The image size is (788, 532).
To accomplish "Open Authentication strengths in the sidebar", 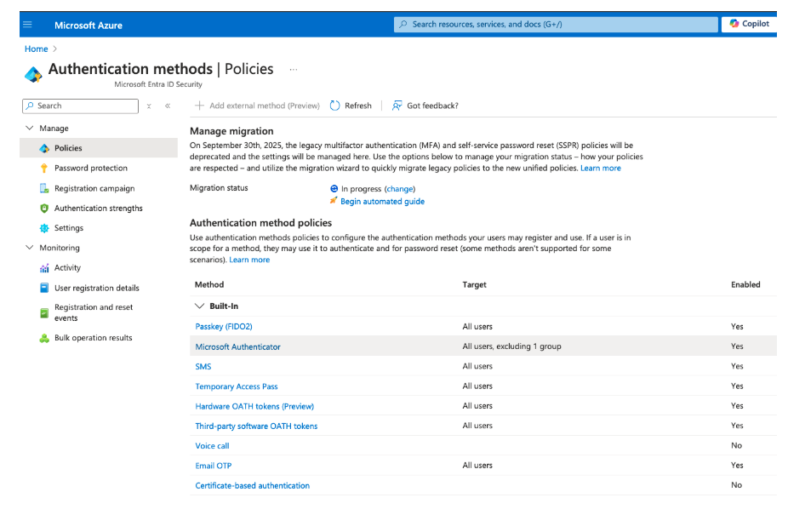I will 99,209.
